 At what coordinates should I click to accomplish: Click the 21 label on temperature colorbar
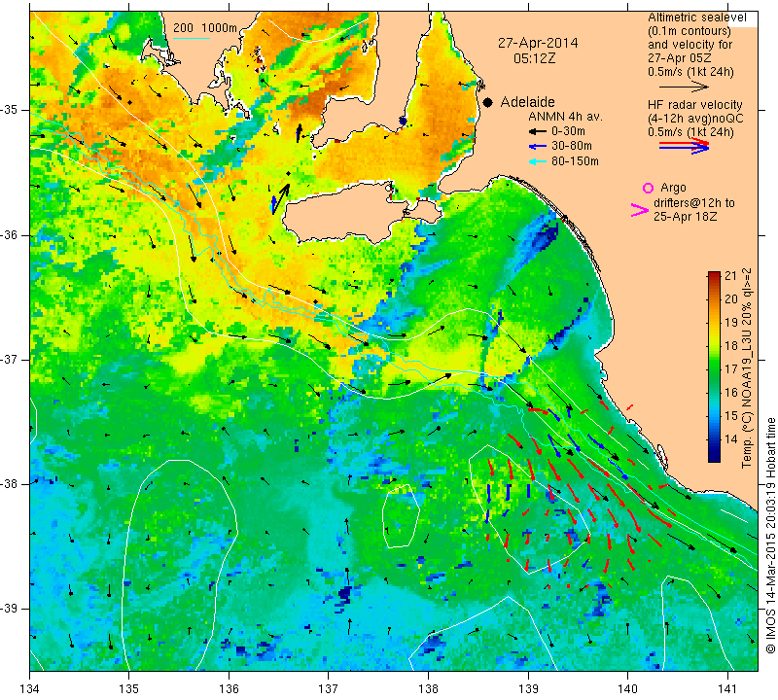coord(731,276)
